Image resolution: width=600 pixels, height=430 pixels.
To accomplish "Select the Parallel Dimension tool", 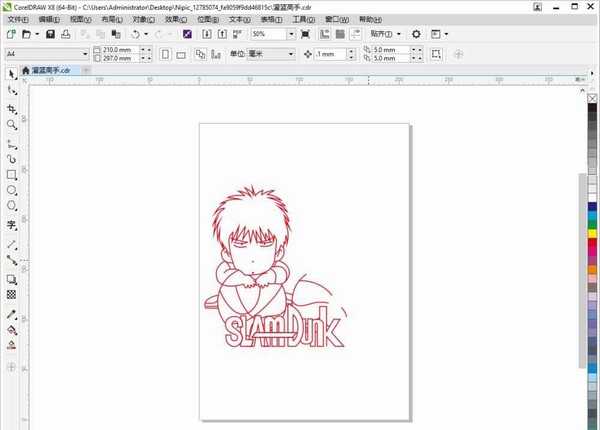I will [12, 244].
